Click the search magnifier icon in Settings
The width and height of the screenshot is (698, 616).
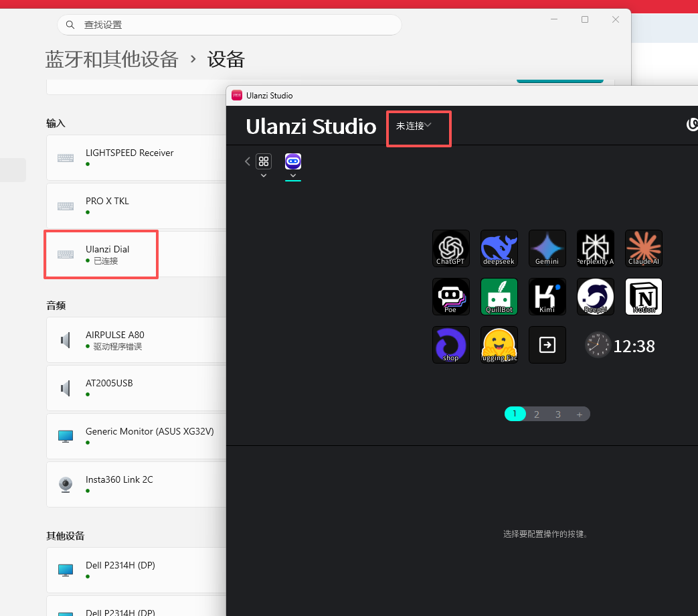(x=70, y=25)
